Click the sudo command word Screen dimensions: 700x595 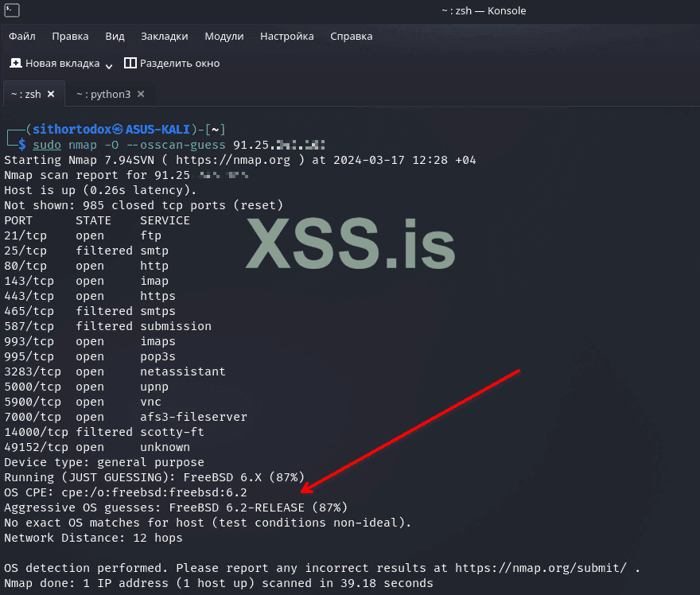pyautogui.click(x=47, y=145)
